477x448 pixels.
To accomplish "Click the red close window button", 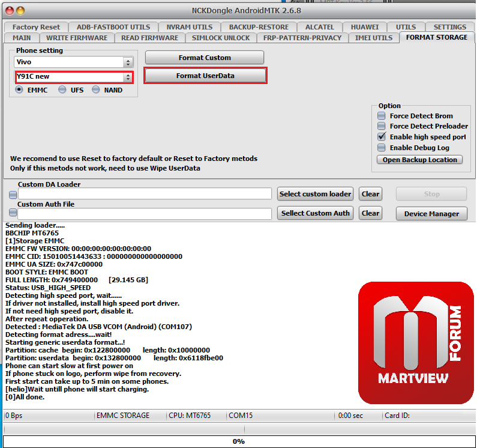I will [10, 11].
